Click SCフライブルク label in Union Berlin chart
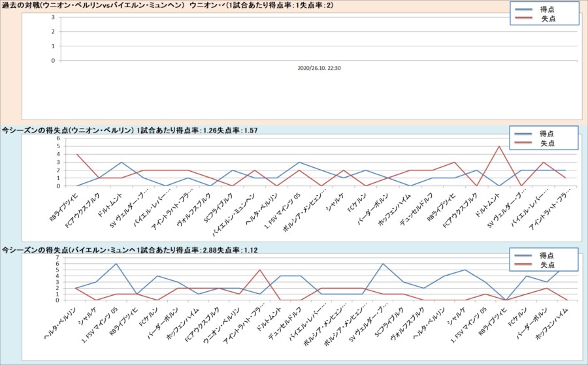Viewport: 588px width, 365px height. click(219, 207)
